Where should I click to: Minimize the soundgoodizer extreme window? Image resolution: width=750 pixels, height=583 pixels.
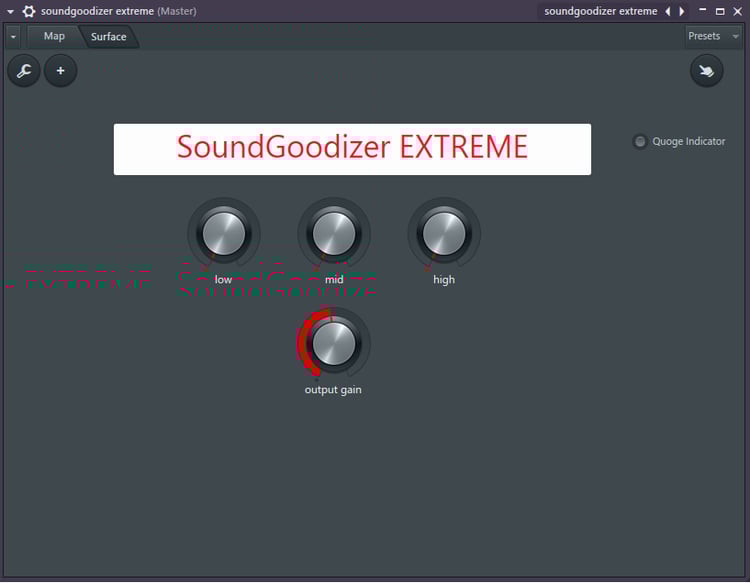click(x=703, y=11)
